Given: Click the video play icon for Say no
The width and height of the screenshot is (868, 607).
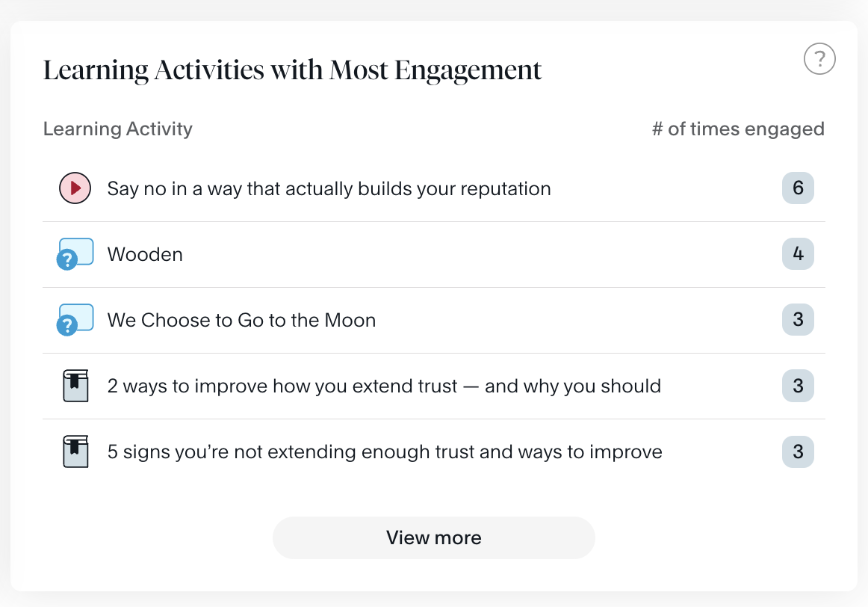Looking at the screenshot, I should pos(75,188).
